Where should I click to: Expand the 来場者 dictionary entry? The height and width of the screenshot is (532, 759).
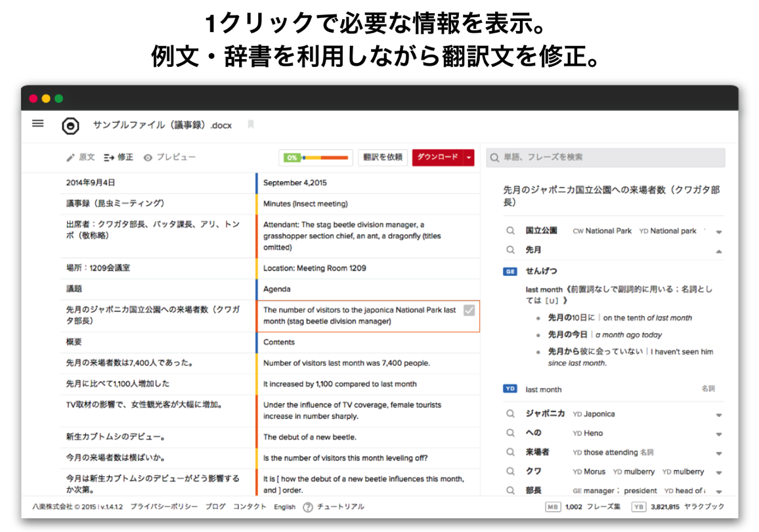coord(719,454)
